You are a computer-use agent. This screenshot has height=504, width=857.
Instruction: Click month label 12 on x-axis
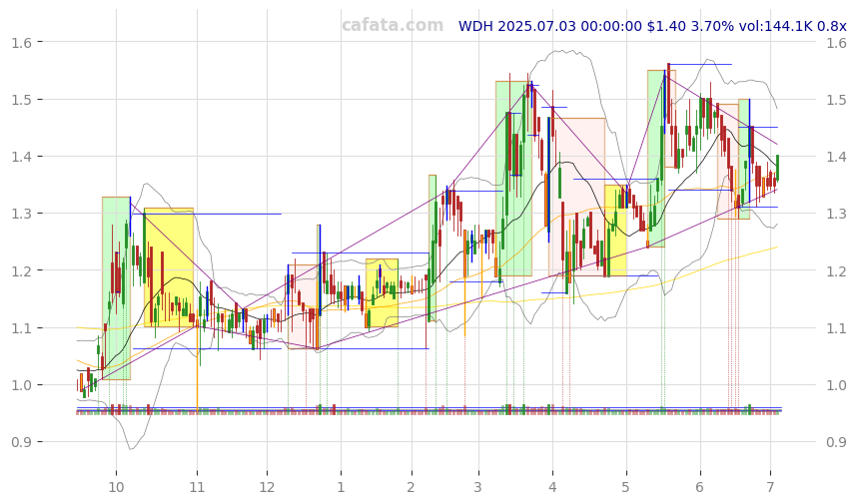click(267, 487)
